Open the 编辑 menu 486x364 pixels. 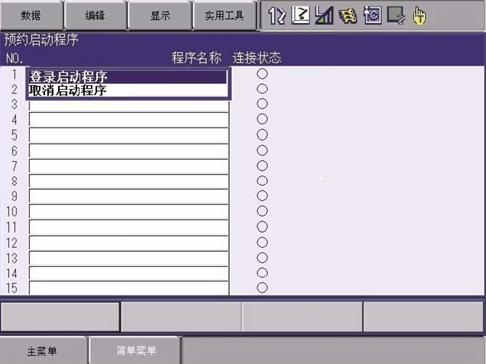pos(96,15)
